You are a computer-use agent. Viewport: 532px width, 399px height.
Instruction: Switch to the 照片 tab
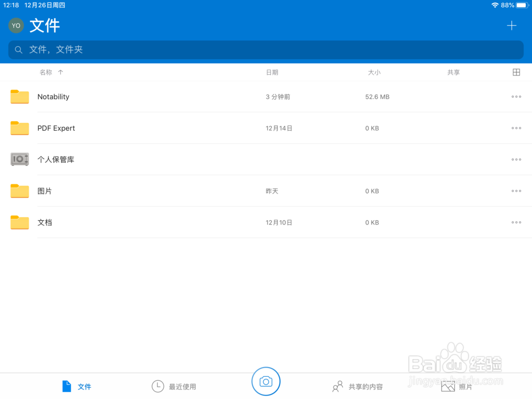click(x=456, y=386)
